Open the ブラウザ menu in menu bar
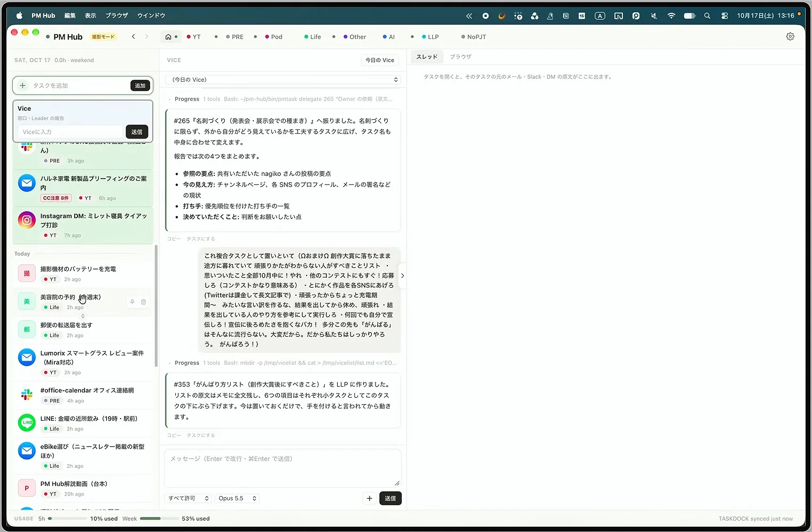This screenshot has width=812, height=532. 116,16
